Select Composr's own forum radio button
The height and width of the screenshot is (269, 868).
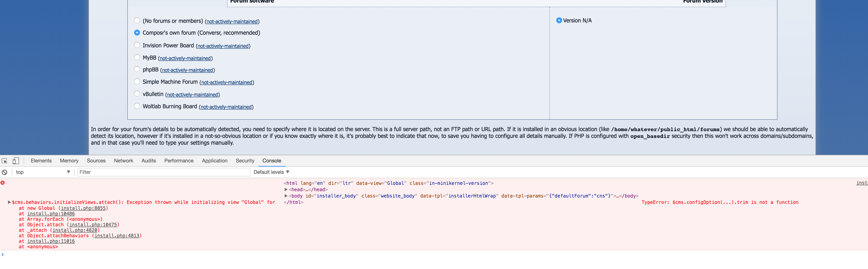tap(137, 33)
